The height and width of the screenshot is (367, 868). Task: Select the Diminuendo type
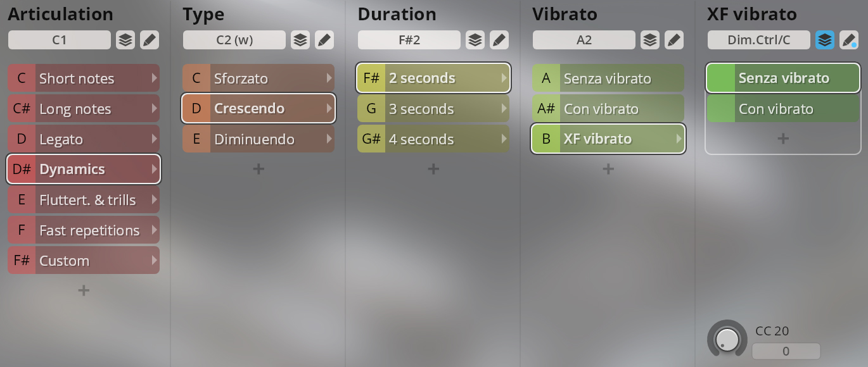click(x=258, y=139)
